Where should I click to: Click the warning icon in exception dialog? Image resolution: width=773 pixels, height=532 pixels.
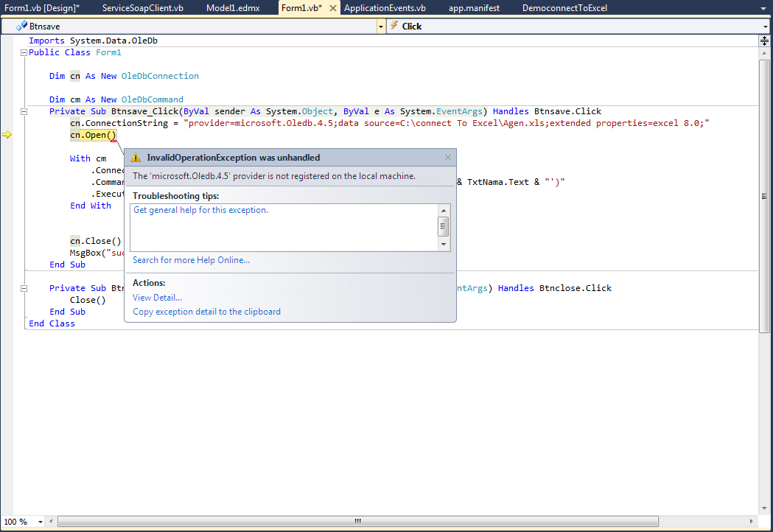(136, 158)
